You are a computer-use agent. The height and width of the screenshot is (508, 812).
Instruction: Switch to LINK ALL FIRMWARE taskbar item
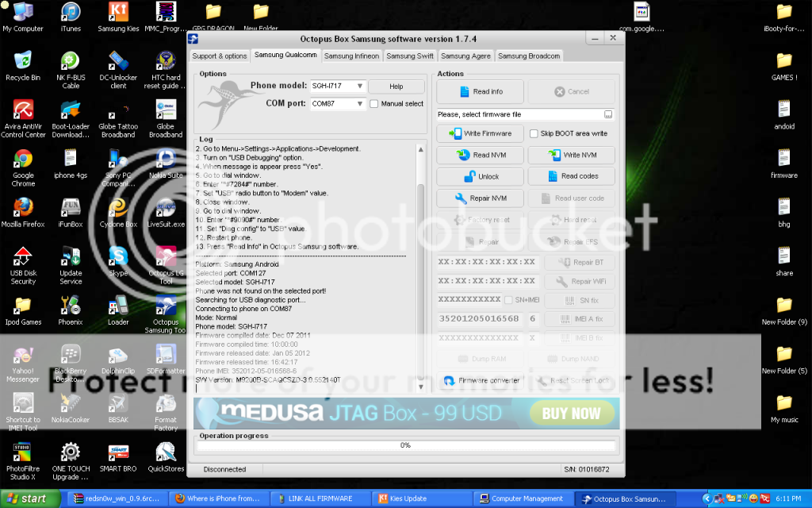321,498
